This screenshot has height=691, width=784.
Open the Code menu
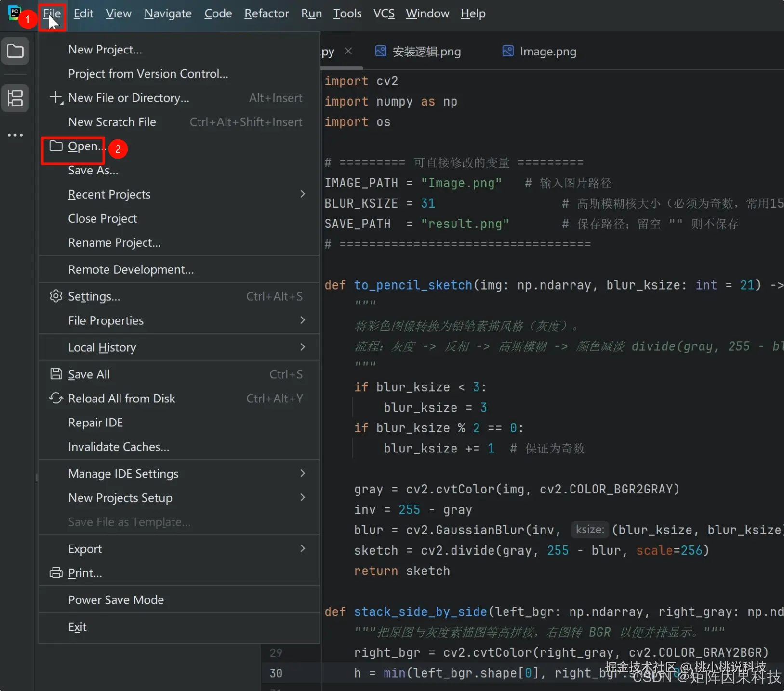218,13
